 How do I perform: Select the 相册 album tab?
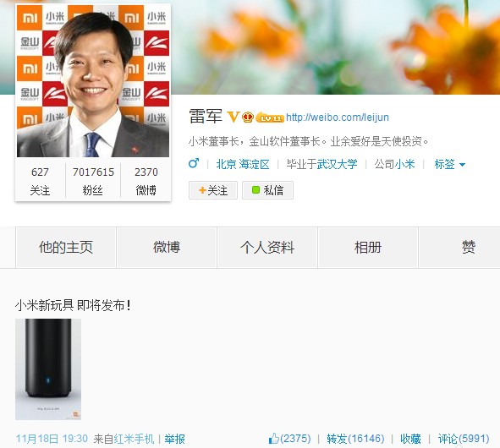pyautogui.click(x=368, y=248)
